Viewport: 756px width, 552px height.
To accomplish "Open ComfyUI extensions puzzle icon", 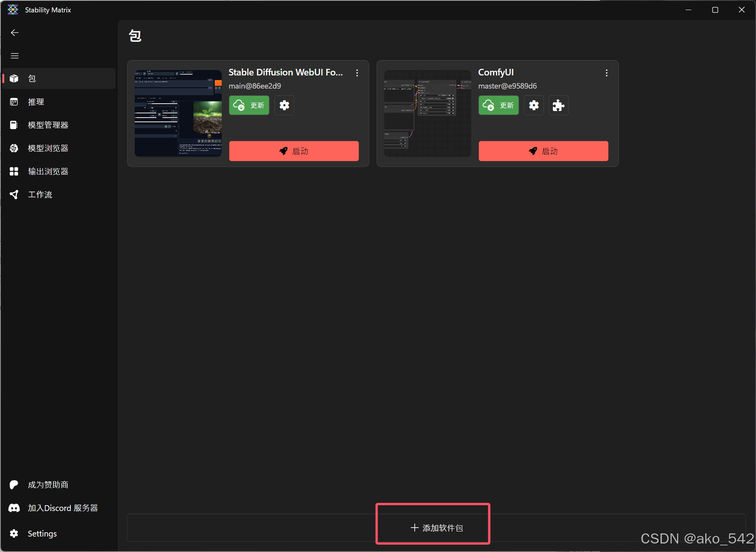I will click(x=558, y=105).
